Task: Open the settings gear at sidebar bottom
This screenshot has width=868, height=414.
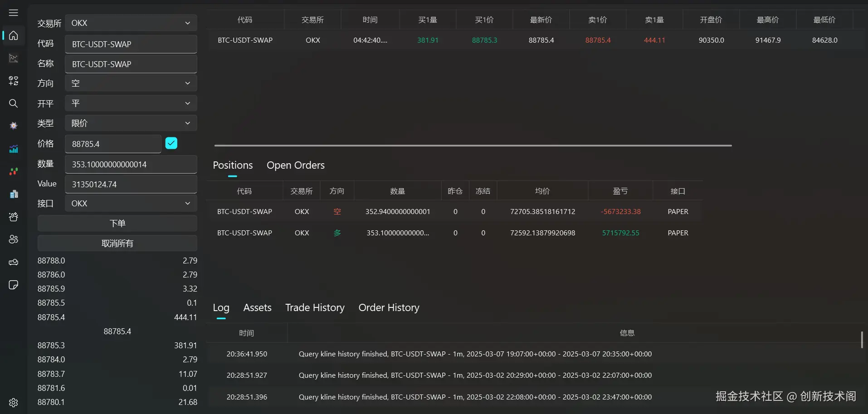Action: click(13, 403)
